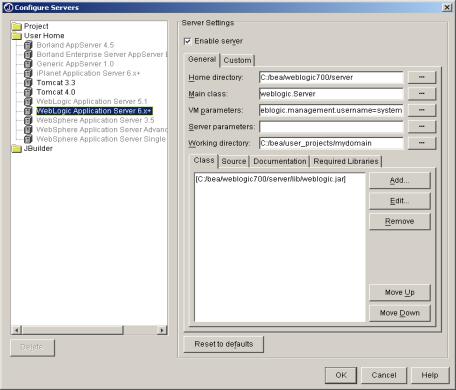The image size is (456, 390).
Task: Click the WebSphere Application Server 3.5 icon
Action: [28, 120]
